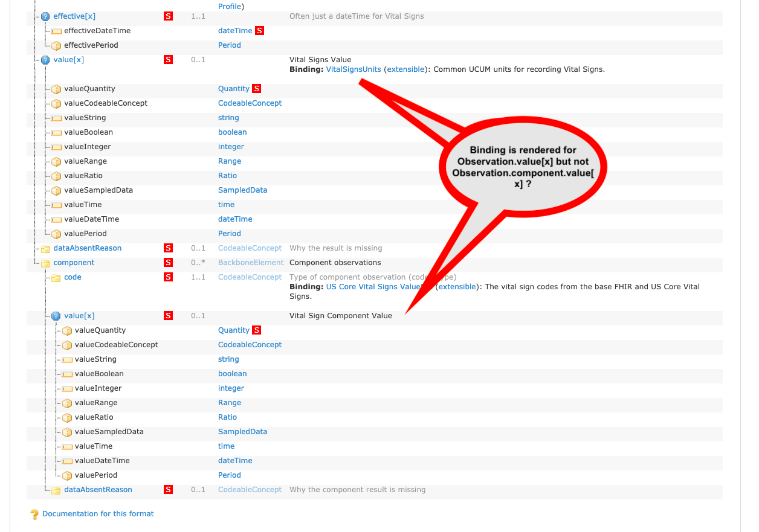Click extensible link in code binding
Screen dimensions: 759x532
(457, 287)
